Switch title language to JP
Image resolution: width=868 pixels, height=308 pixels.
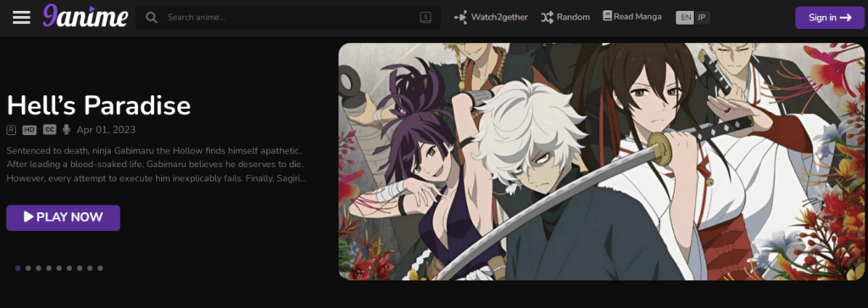[x=702, y=17]
